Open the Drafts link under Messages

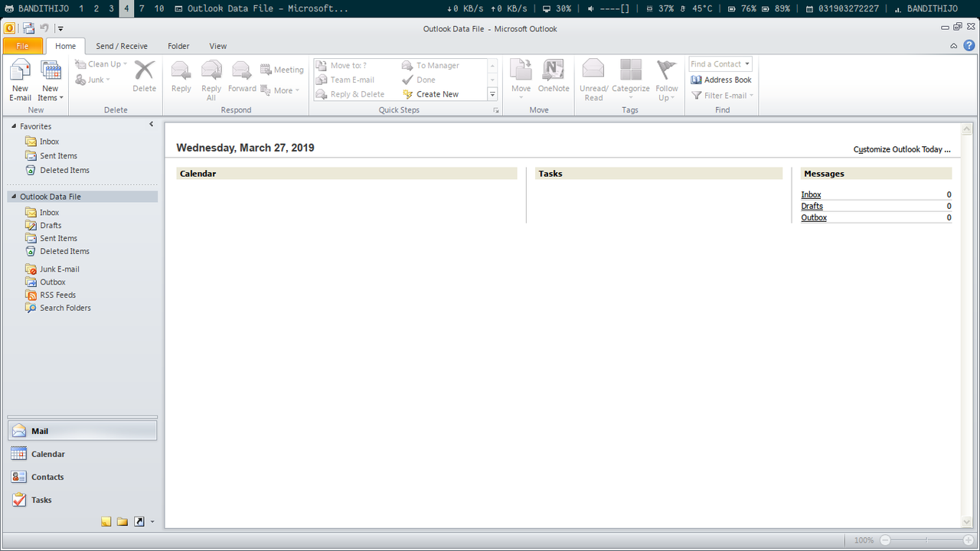pyautogui.click(x=812, y=206)
